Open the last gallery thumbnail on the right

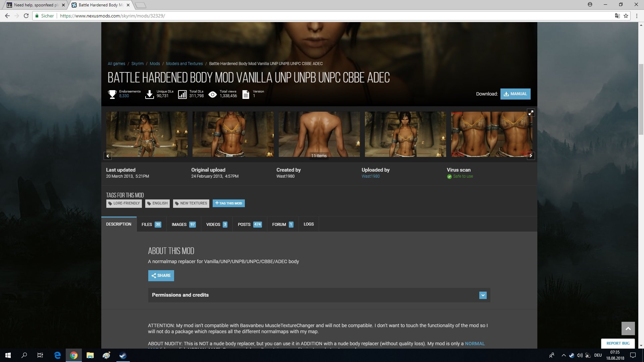pyautogui.click(x=492, y=134)
